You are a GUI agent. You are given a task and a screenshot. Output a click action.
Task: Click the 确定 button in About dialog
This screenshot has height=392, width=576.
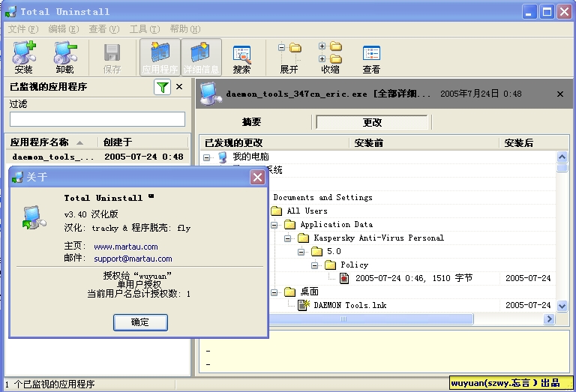tap(140, 322)
